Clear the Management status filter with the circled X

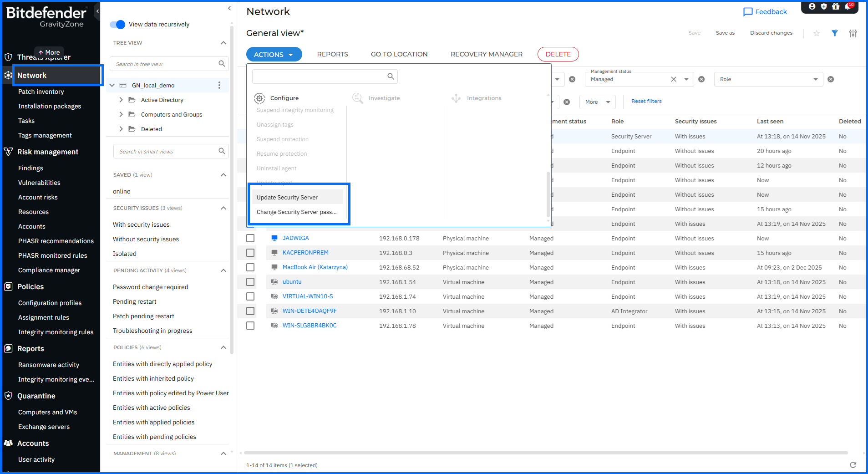point(701,79)
